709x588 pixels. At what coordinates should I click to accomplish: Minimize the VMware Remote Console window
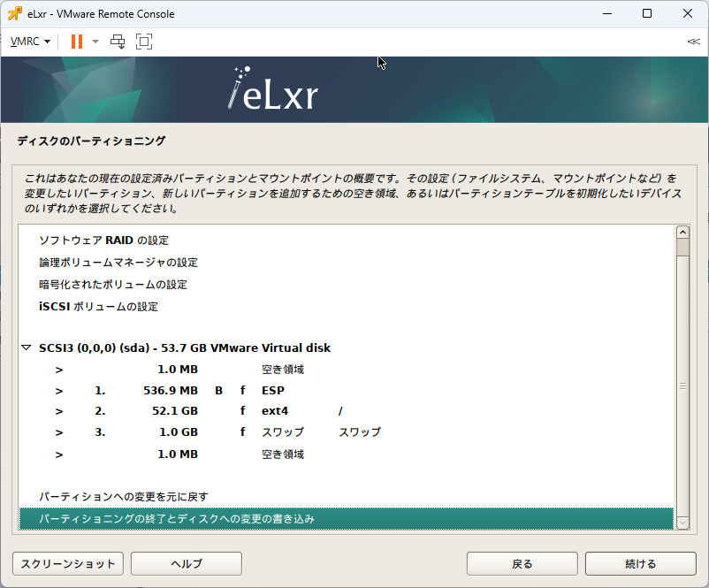point(607,13)
